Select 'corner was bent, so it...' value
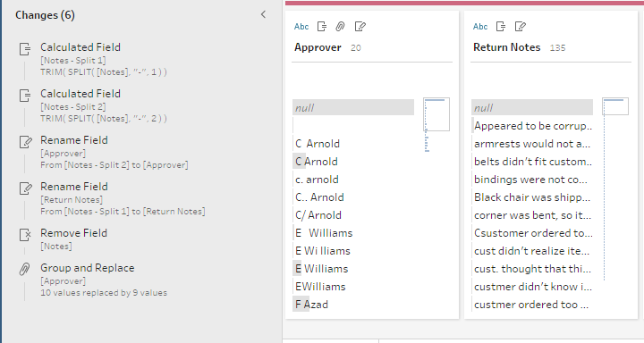 [532, 215]
